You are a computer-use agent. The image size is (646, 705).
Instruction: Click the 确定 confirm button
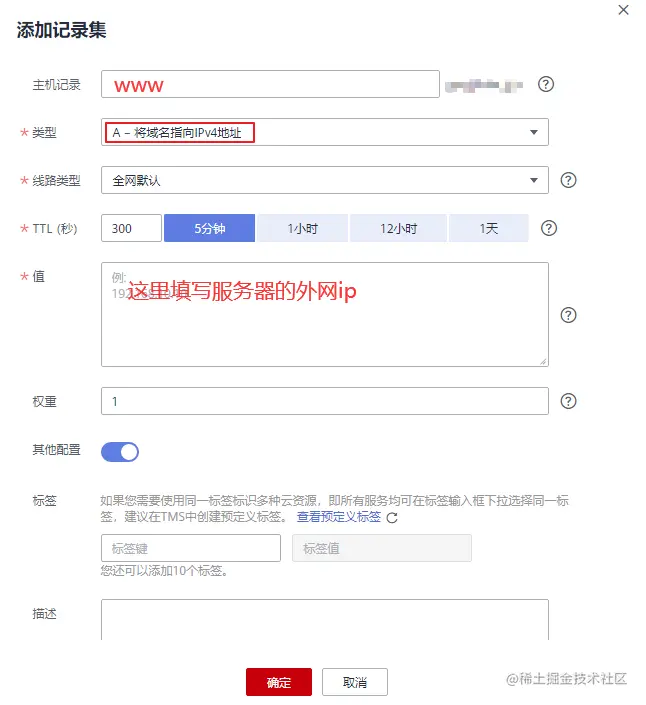coord(279,682)
